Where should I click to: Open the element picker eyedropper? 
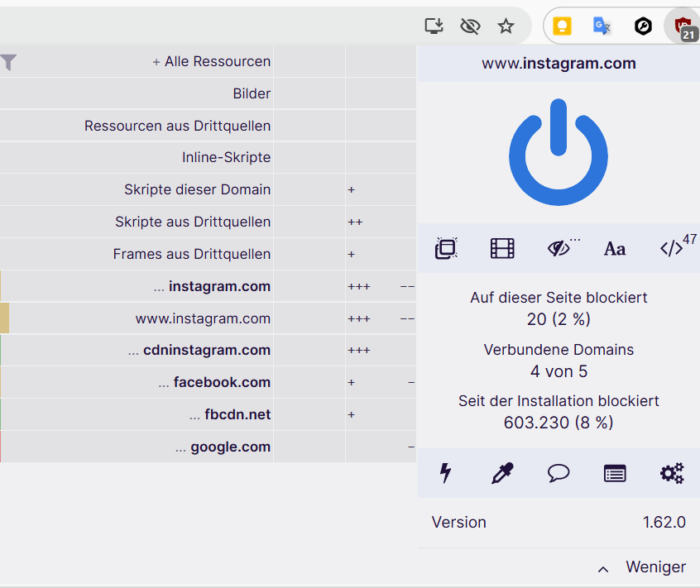[502, 473]
